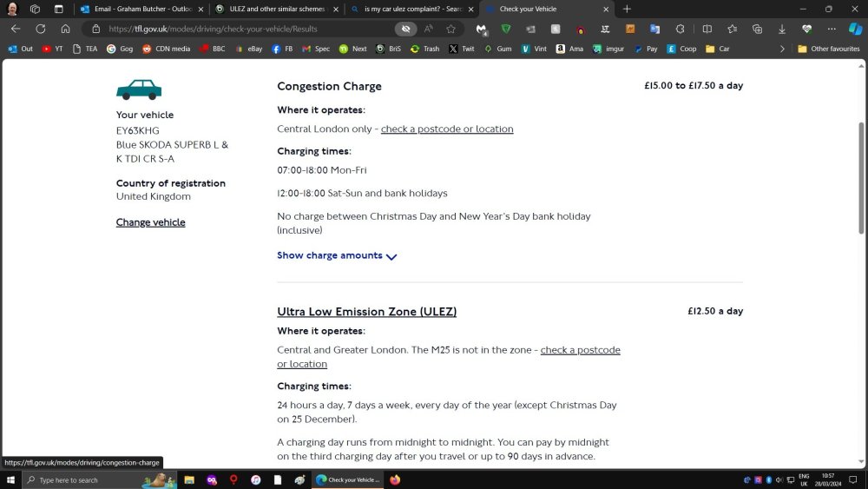Open Browser essentials heart icon
This screenshot has height=489, width=868.
click(806, 29)
